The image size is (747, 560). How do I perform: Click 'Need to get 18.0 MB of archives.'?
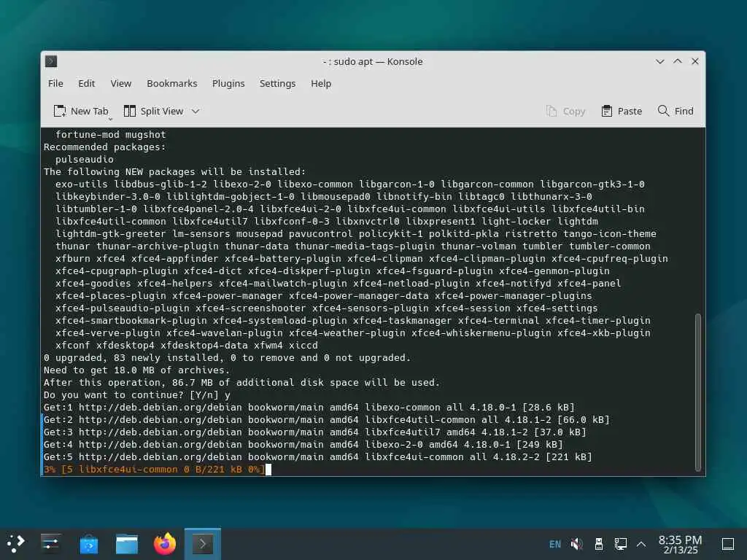pos(136,370)
